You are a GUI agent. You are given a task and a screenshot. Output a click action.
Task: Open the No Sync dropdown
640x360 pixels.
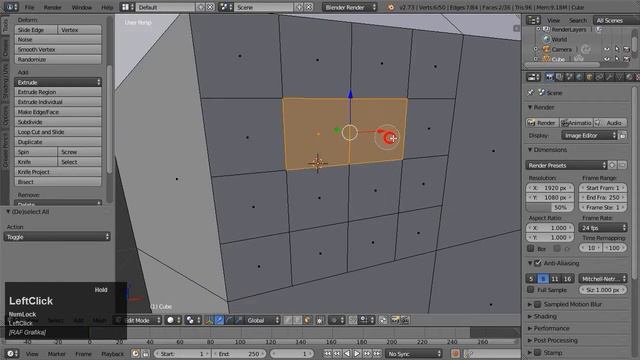pos(414,354)
